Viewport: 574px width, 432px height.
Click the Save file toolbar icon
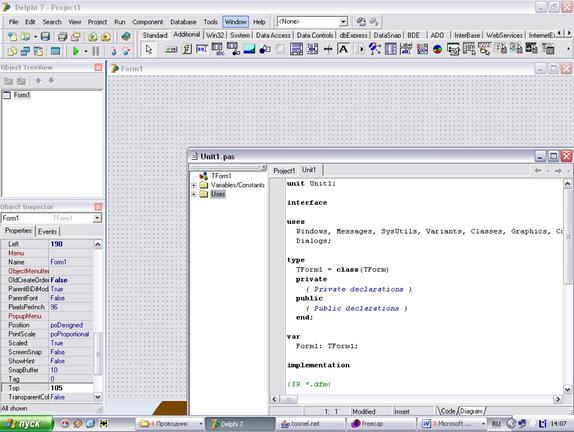coord(45,36)
